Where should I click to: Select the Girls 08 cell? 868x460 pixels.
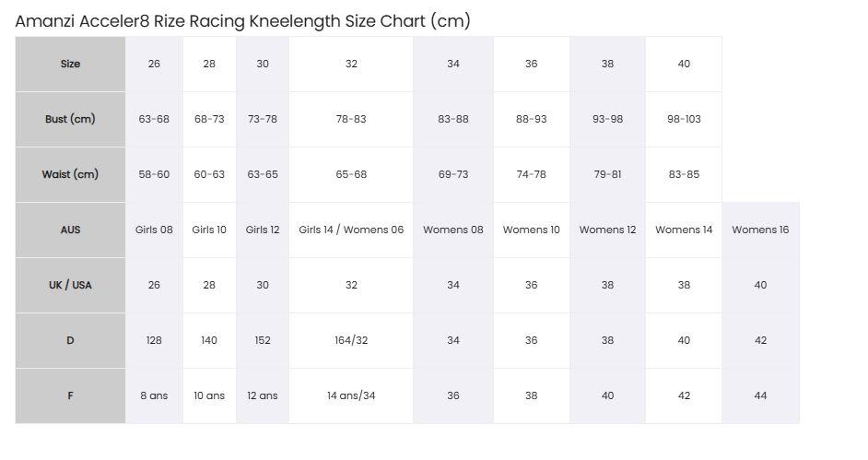(154, 230)
